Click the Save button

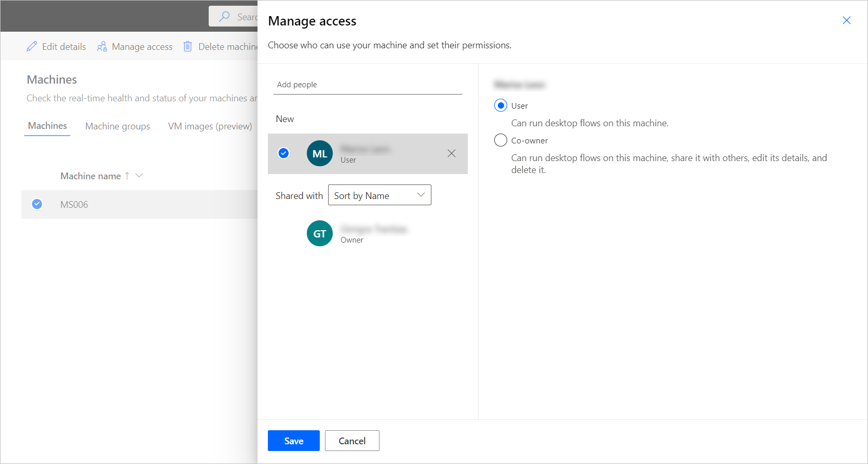click(293, 441)
